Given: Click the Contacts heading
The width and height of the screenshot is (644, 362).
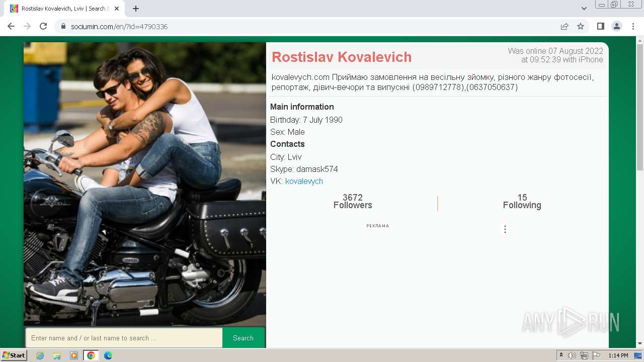Looking at the screenshot, I should coord(287,144).
